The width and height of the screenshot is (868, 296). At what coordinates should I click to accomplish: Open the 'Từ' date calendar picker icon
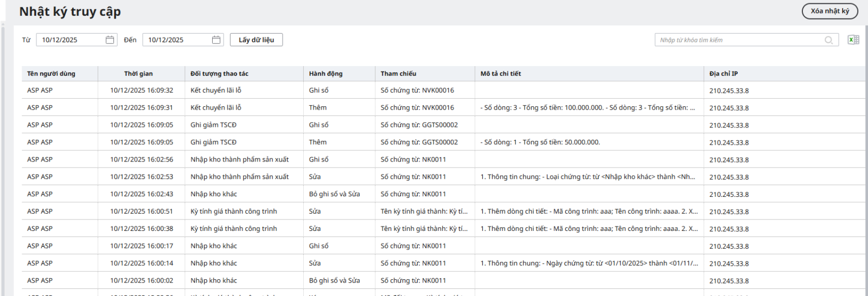[110, 40]
